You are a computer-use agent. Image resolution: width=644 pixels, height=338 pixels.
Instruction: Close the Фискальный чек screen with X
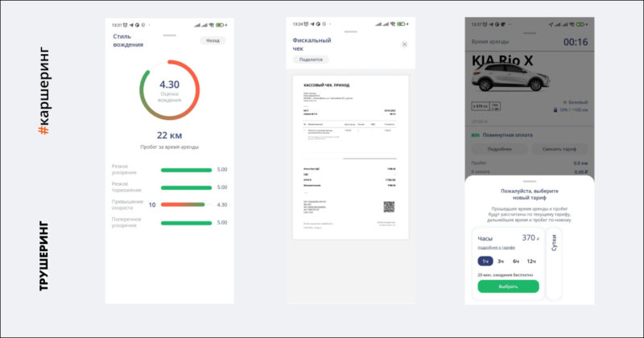pos(404,44)
